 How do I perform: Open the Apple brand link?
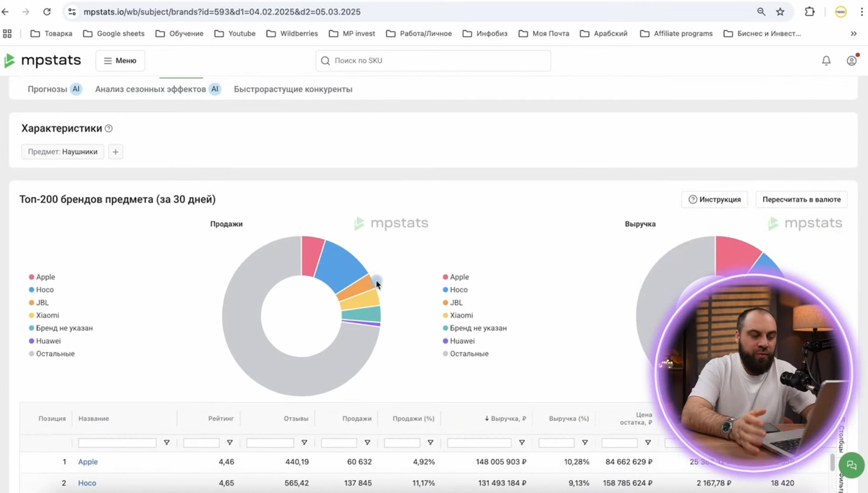click(x=88, y=462)
